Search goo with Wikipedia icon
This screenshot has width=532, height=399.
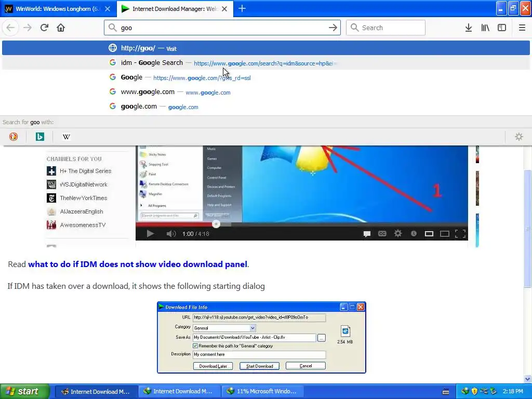point(66,137)
